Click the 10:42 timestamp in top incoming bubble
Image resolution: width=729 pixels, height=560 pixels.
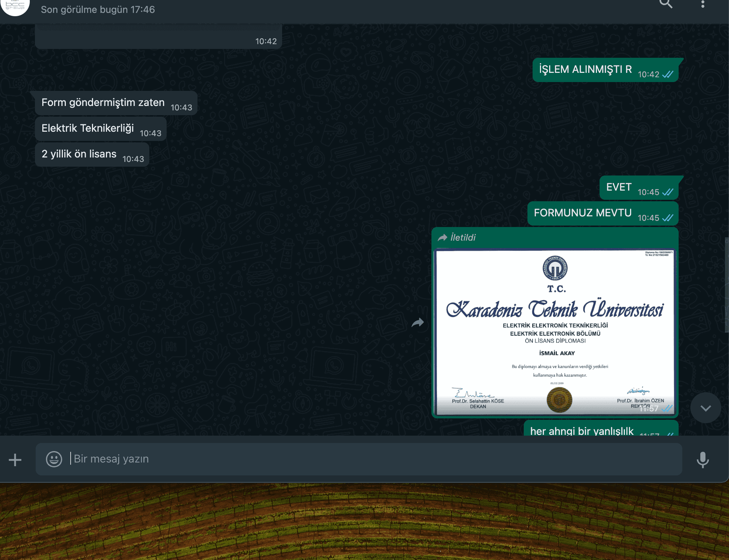point(266,41)
